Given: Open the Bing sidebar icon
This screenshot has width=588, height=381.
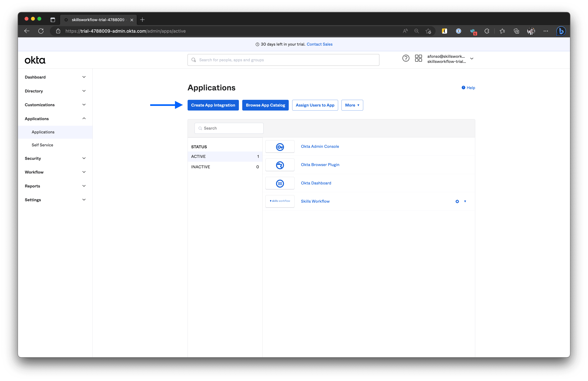Looking at the screenshot, I should tap(561, 31).
